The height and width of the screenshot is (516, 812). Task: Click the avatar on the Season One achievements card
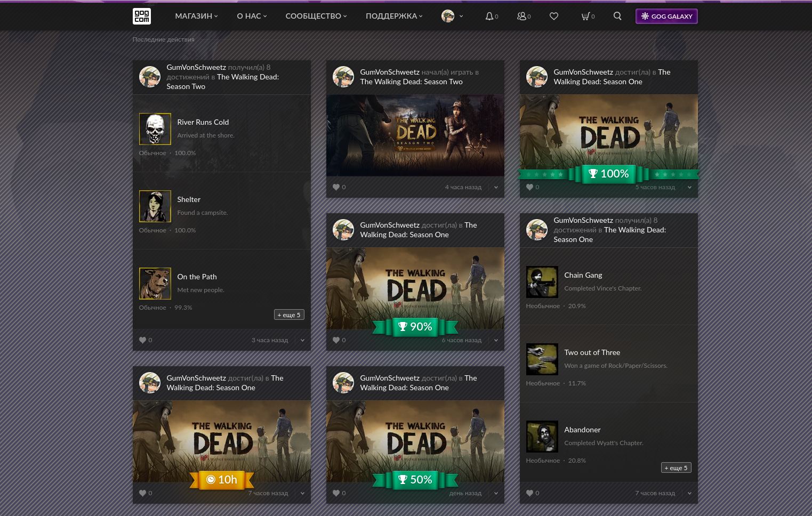pyautogui.click(x=537, y=230)
